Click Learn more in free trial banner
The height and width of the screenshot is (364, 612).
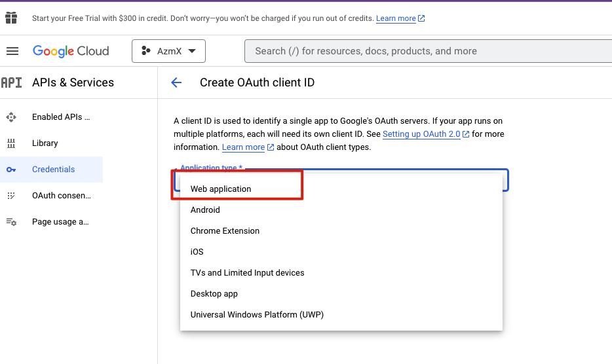click(x=396, y=18)
